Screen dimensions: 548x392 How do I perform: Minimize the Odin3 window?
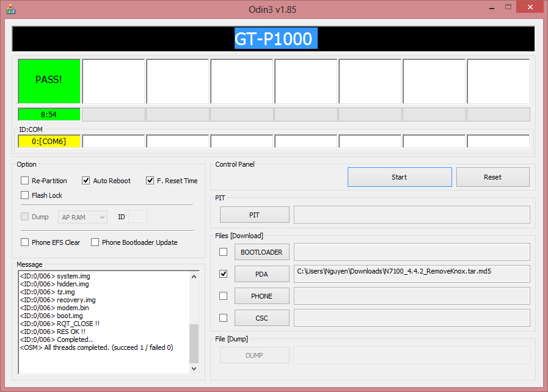(x=492, y=8)
